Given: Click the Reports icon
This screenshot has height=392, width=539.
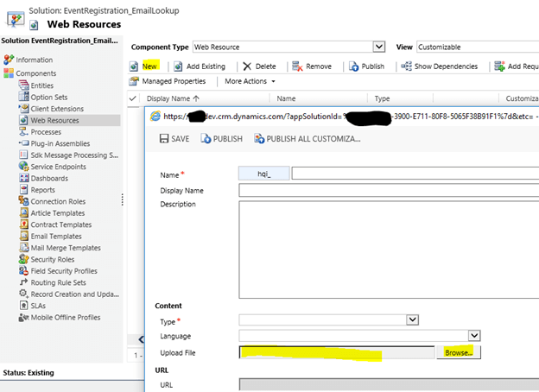Looking at the screenshot, I should point(23,189).
